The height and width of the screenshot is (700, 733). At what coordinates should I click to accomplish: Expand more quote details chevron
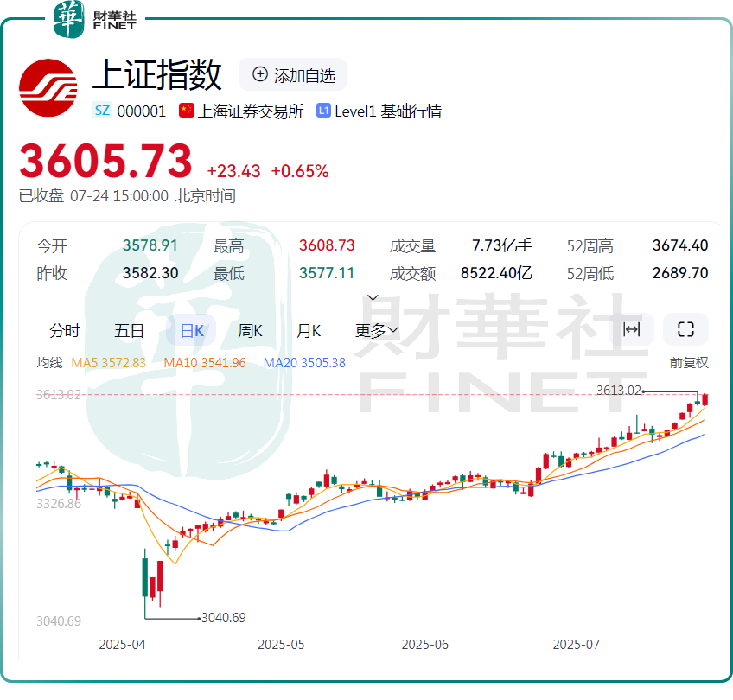[373, 297]
